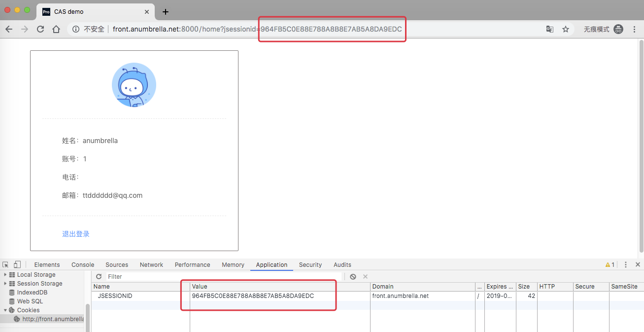This screenshot has width=644, height=332.
Task: Select the inspect element tool in DevTools
Action: click(x=6, y=264)
